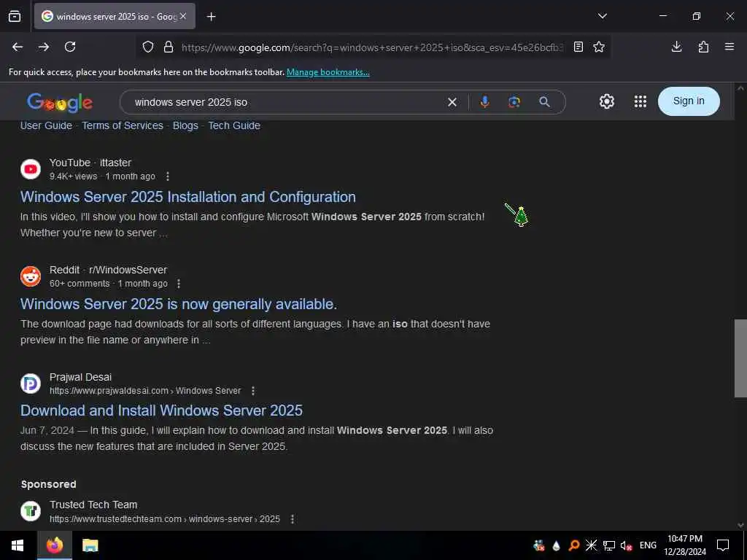Click the water drop tray icon

tap(556, 545)
